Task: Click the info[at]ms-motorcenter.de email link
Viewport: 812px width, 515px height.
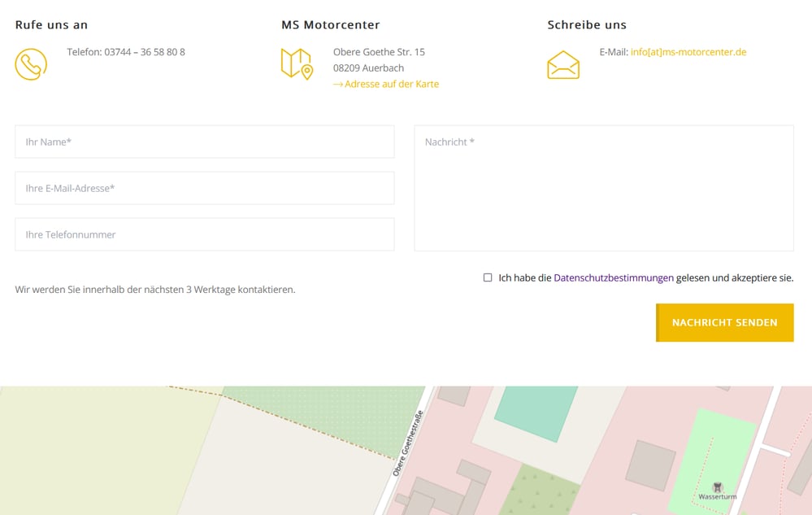Action: coord(688,52)
